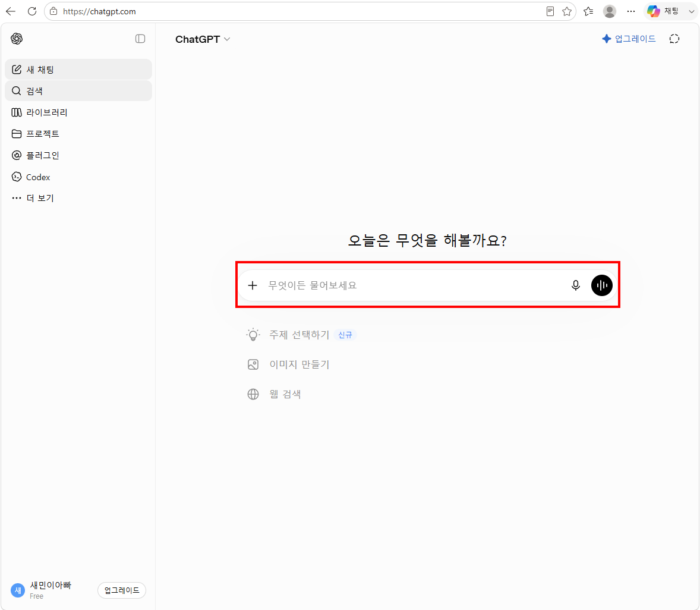Click the 업그레이드 sparkle link at top right

[x=629, y=39]
